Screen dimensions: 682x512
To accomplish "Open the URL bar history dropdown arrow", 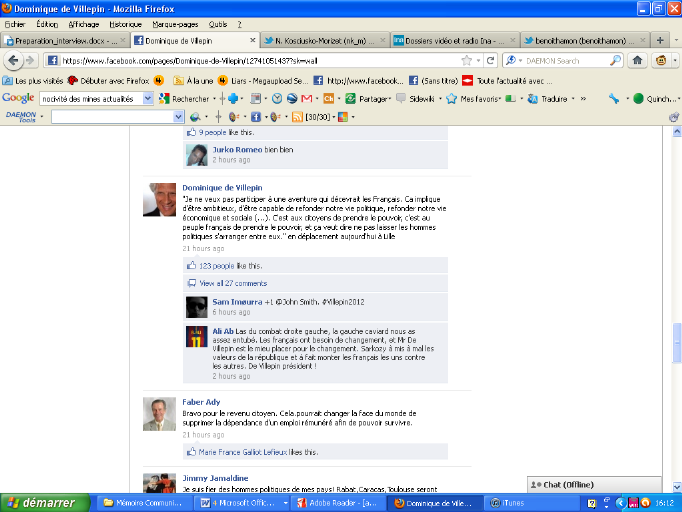I will (x=478, y=60).
